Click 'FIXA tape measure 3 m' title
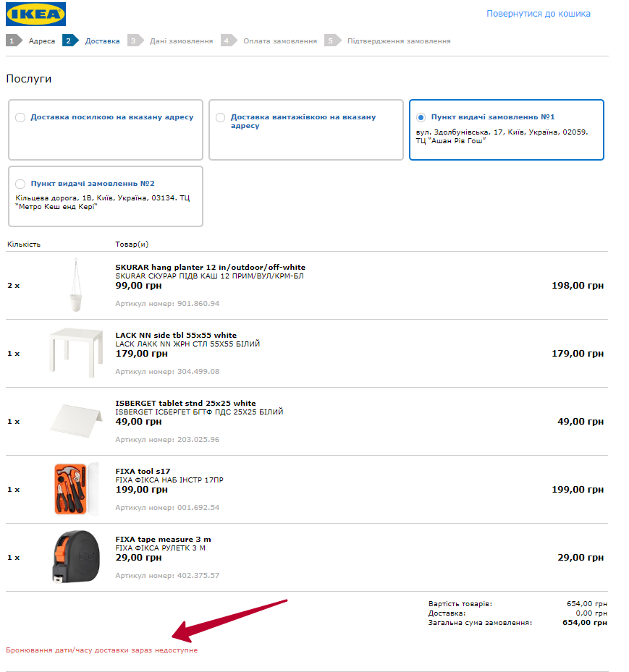The width and height of the screenshot is (629, 672). [x=163, y=539]
